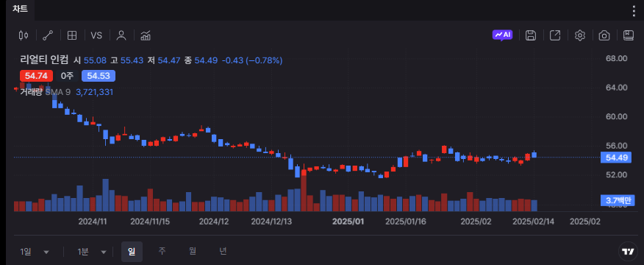
Task: Open the candlestick chart type selector
Action: (x=24, y=35)
